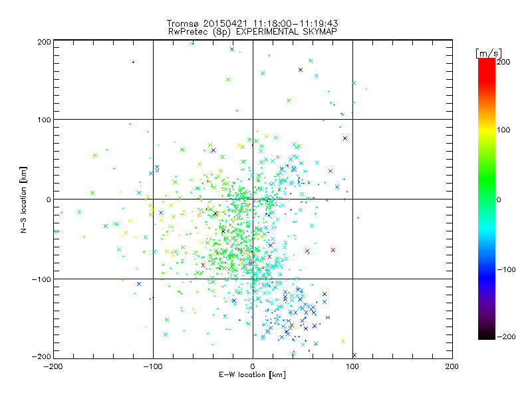
Task: Click colorbar tick label '100'
Action: tap(503, 130)
